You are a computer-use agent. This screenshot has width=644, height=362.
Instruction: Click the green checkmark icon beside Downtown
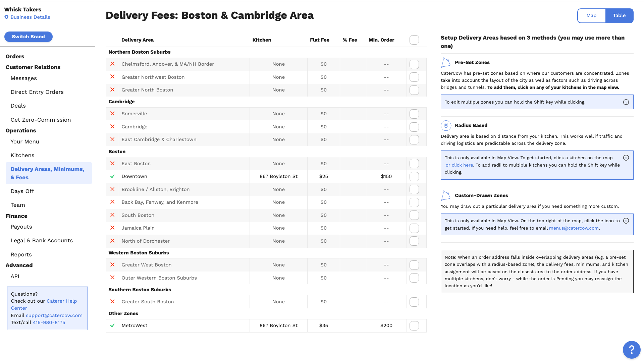pyautogui.click(x=112, y=176)
